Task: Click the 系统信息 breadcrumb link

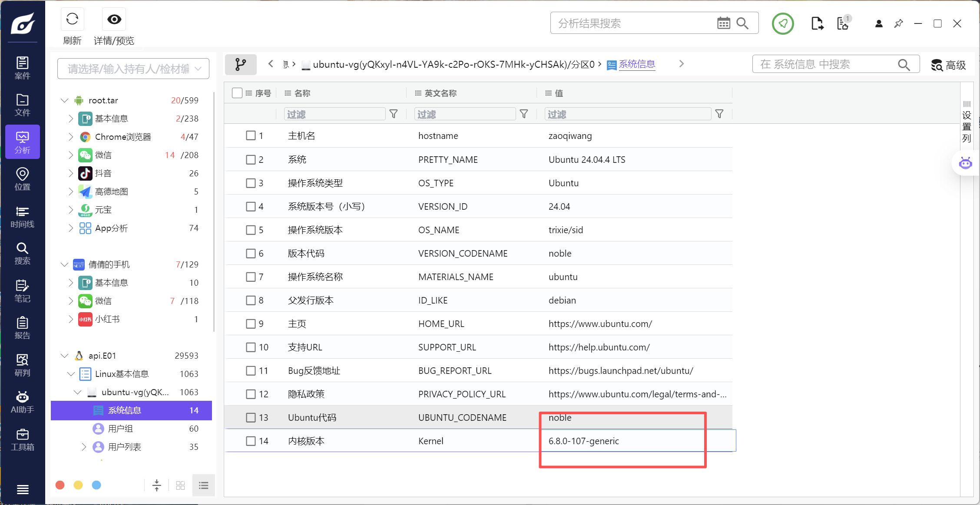Action: tap(637, 64)
